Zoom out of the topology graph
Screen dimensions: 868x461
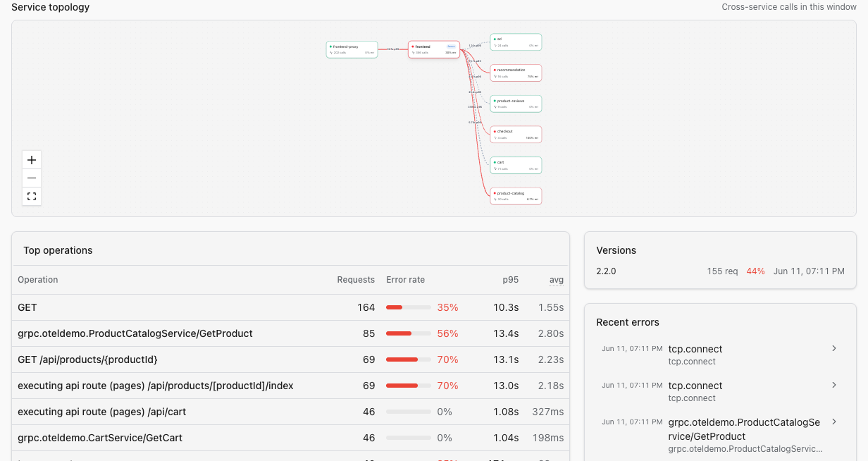[32, 178]
